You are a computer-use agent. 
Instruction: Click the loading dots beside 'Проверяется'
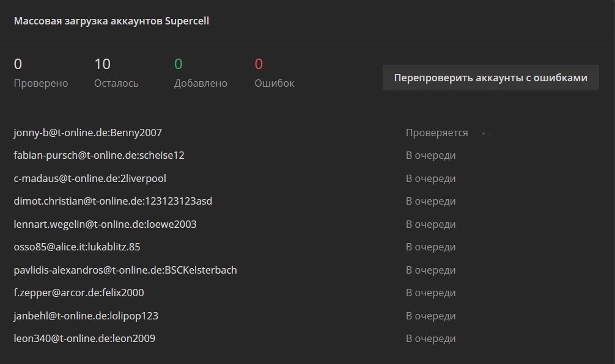tap(486, 133)
